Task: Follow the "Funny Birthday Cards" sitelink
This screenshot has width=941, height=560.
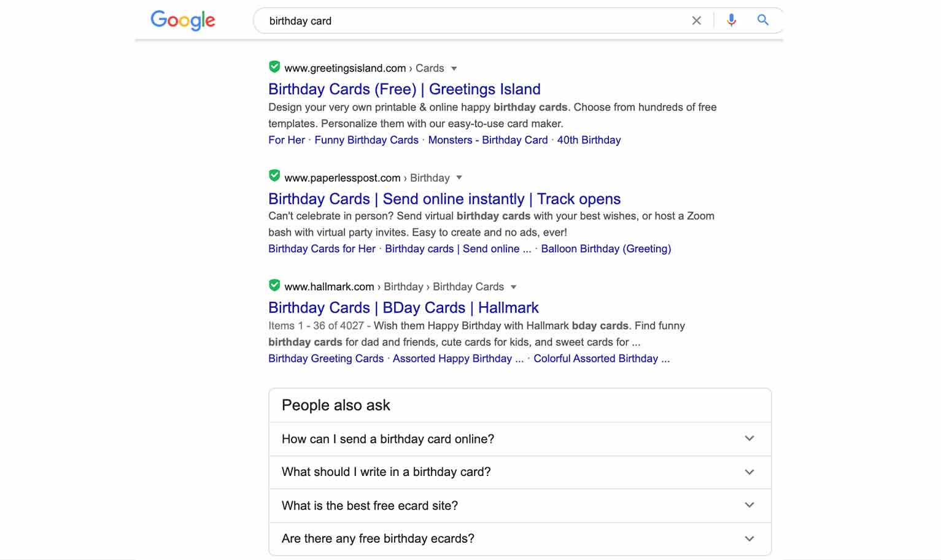Action: coord(366,140)
